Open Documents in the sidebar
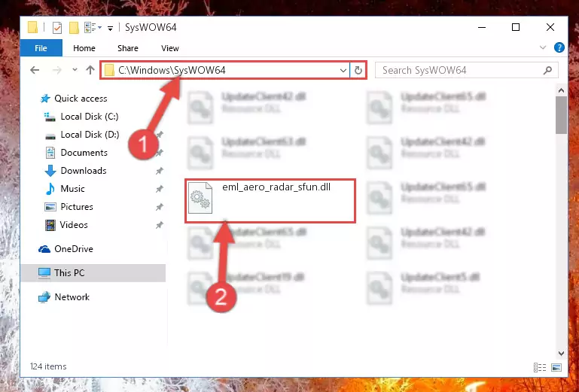579x392 pixels. click(84, 153)
